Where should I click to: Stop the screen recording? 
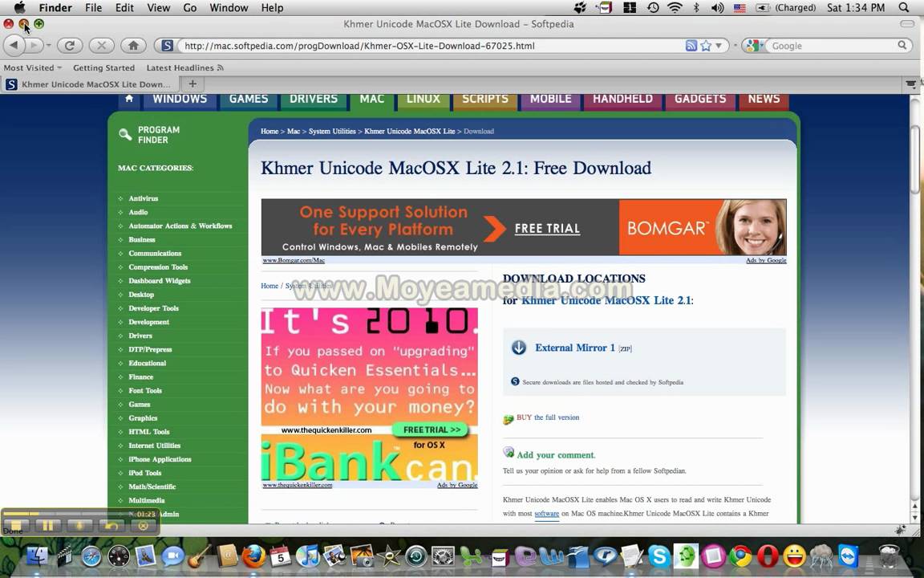16,526
